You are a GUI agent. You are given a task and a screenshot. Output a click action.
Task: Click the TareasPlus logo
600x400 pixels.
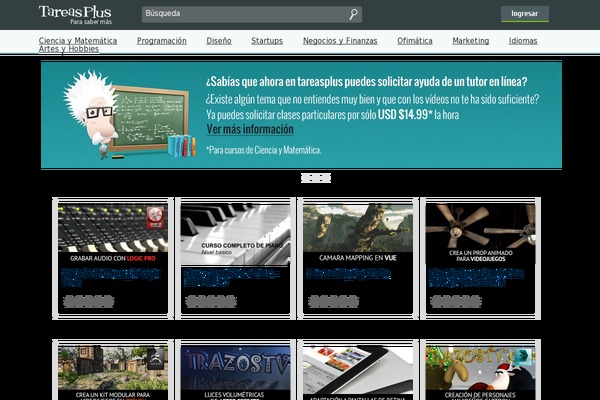click(75, 15)
